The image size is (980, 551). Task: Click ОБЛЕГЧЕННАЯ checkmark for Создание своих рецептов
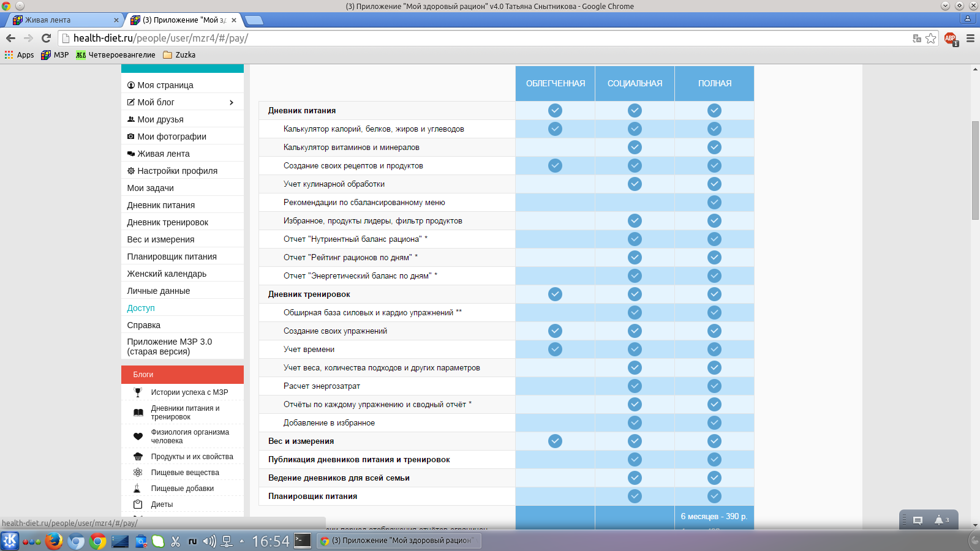555,165
